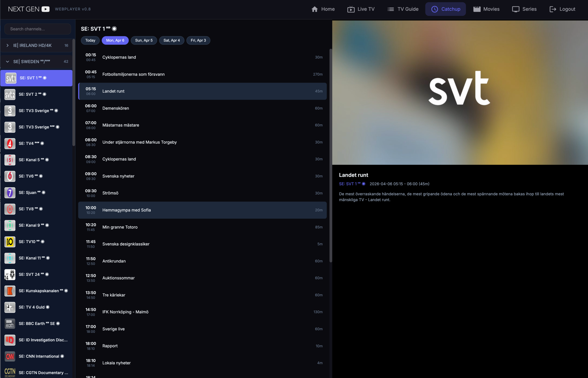Click the TV10 yellow channel logo
This screenshot has width=588, height=378.
tap(10, 242)
